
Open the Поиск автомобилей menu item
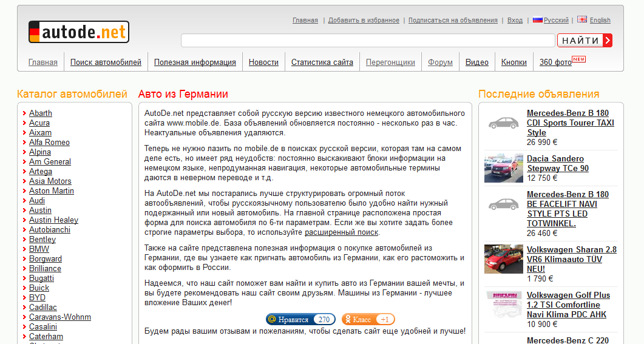[106, 62]
